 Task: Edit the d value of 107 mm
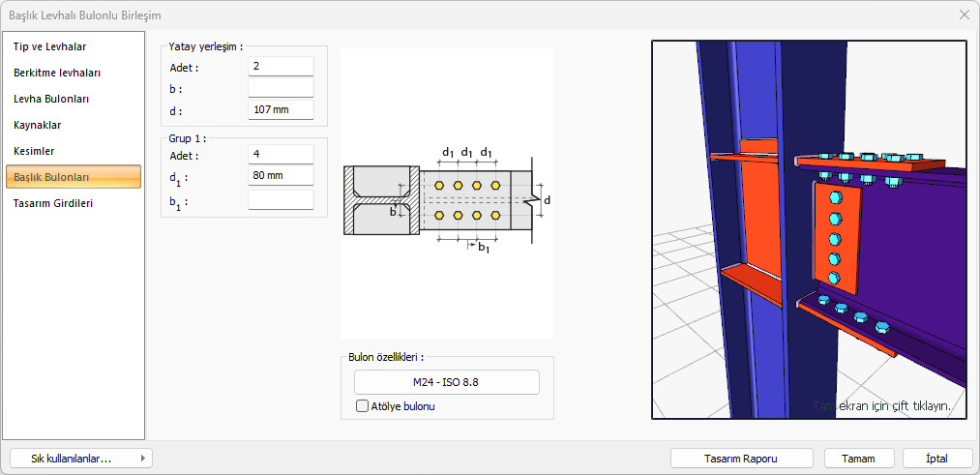(x=281, y=110)
